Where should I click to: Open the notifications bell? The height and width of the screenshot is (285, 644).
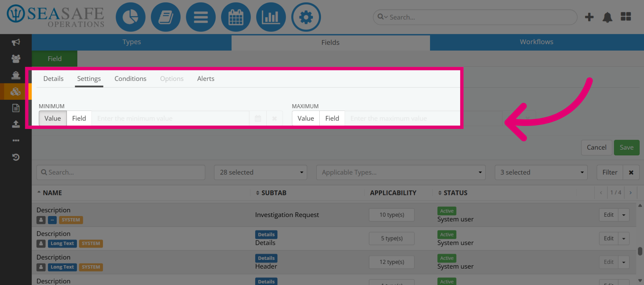click(x=607, y=17)
